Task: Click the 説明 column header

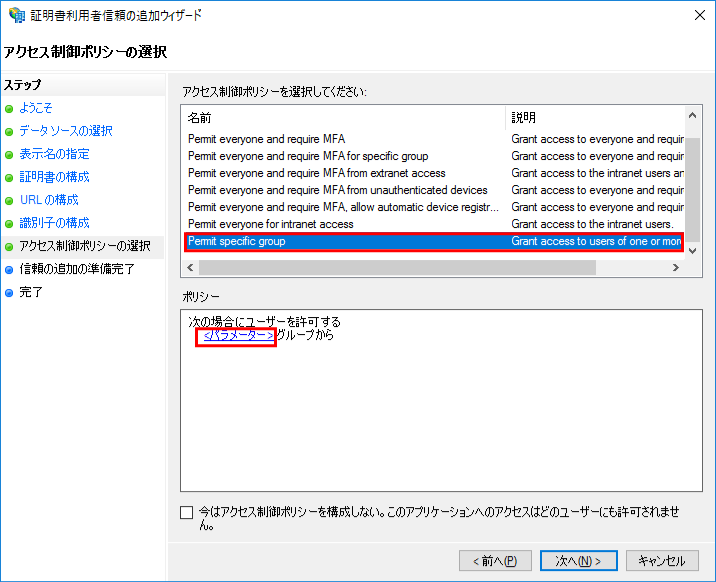Action: [x=595, y=118]
